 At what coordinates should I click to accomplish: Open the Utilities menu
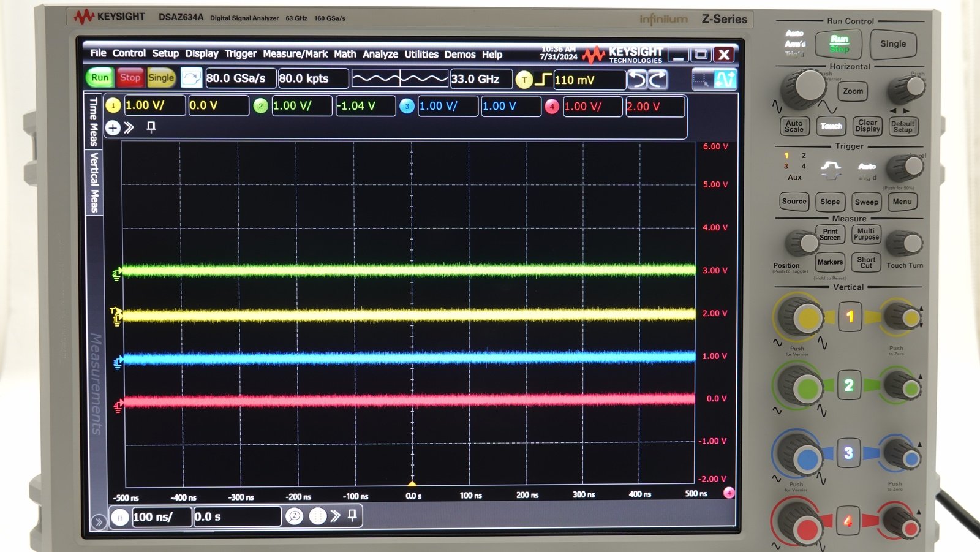coord(421,54)
